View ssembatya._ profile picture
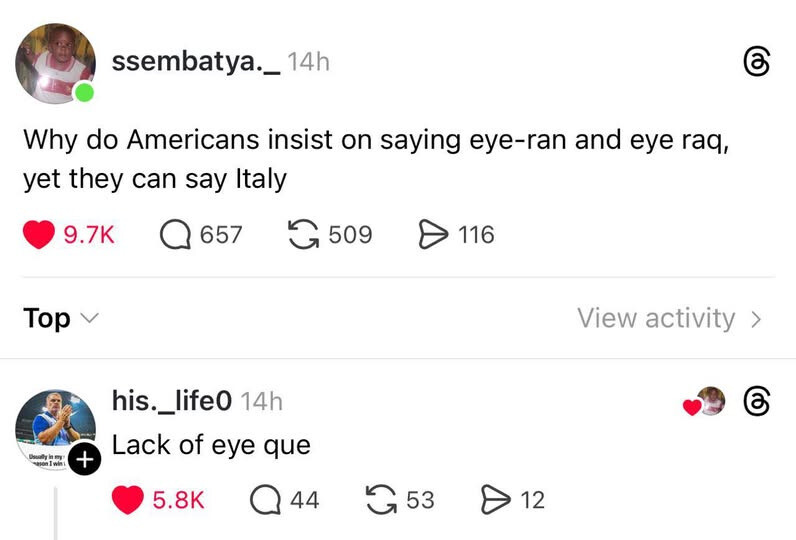This screenshot has width=796, height=540. (x=55, y=63)
